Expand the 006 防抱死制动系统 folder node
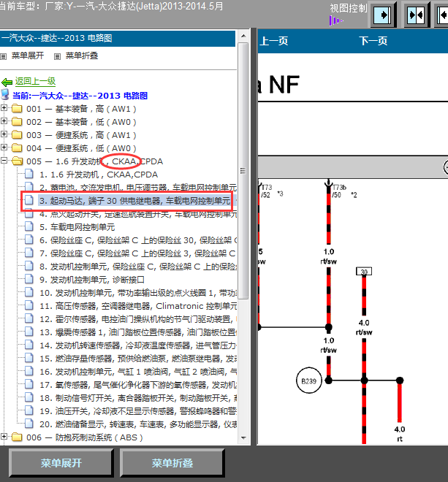 click(x=4, y=437)
